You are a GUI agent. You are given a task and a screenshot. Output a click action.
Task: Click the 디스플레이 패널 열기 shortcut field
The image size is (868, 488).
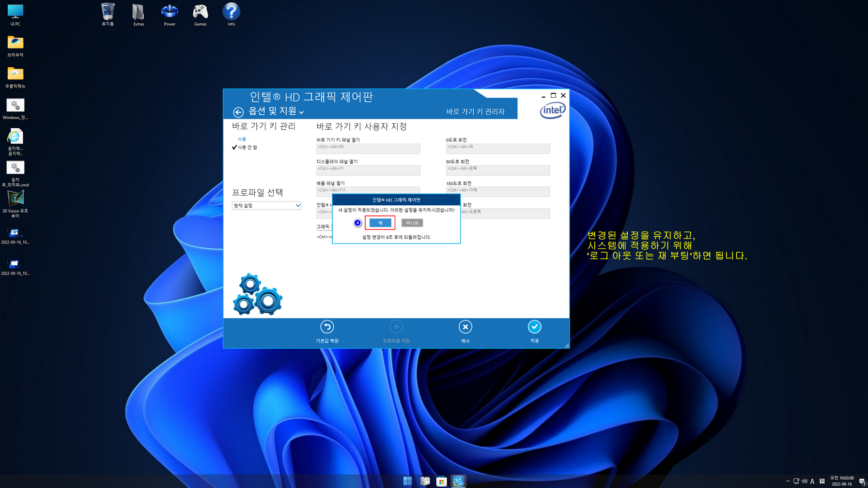(368, 170)
